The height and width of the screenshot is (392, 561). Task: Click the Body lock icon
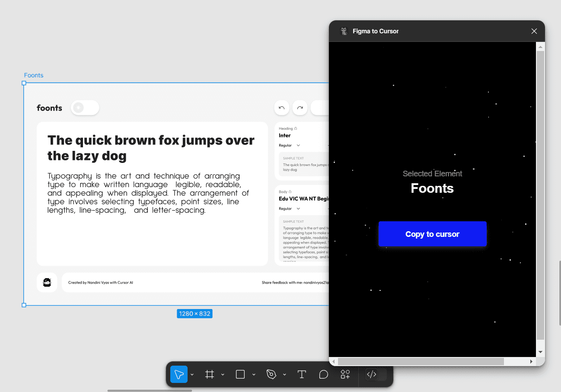click(x=290, y=191)
